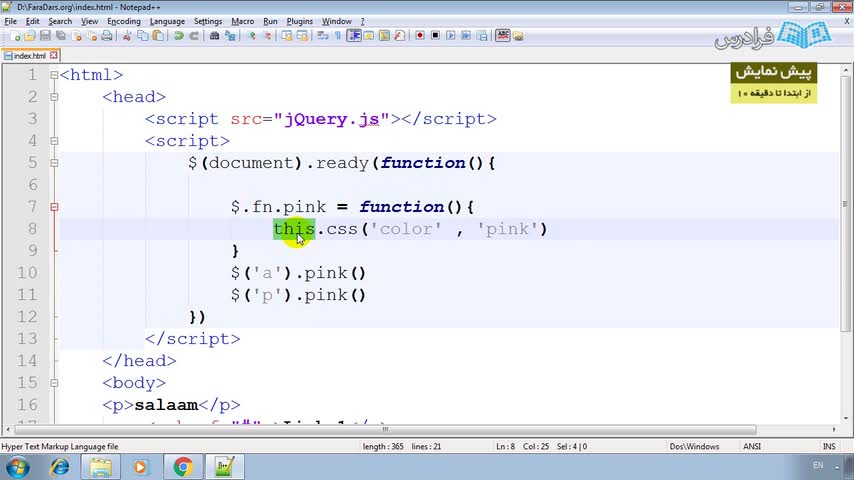The height and width of the screenshot is (480, 854).
Task: Open Windows Media Player from the taskbar
Action: coord(140,467)
